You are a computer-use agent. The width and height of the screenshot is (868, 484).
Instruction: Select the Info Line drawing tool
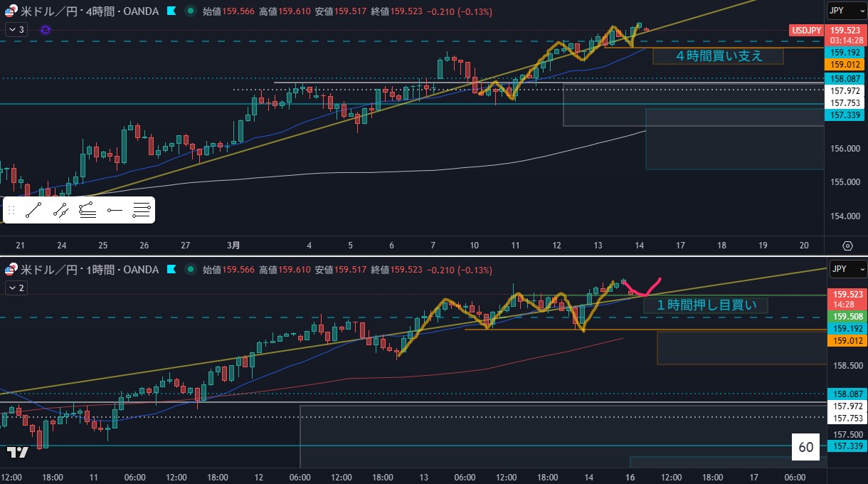coord(60,210)
